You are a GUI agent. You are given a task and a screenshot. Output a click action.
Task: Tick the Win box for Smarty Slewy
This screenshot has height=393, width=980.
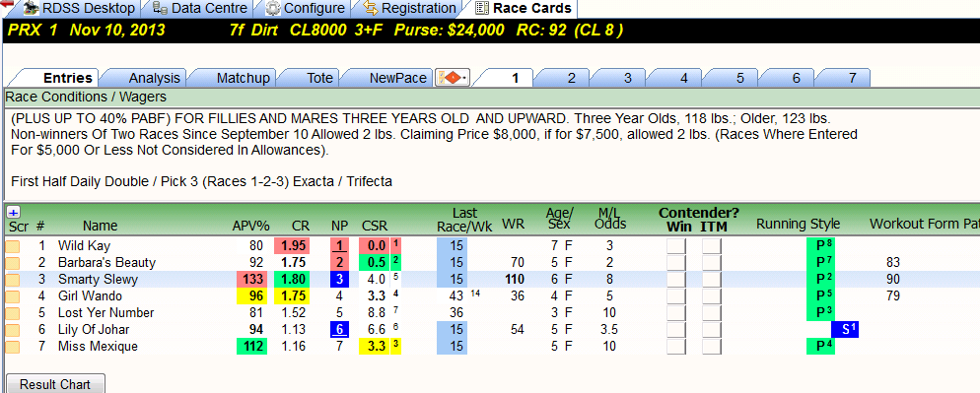[x=675, y=280]
